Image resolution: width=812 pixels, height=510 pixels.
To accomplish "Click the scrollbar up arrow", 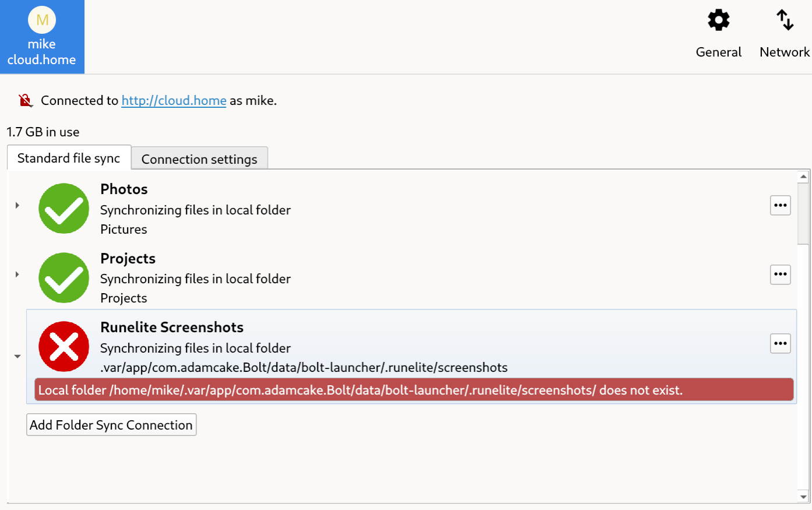I will [803, 177].
